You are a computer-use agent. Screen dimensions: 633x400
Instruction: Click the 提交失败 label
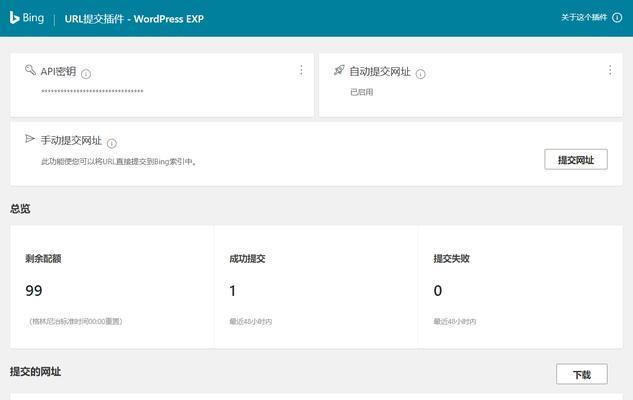(x=452, y=259)
